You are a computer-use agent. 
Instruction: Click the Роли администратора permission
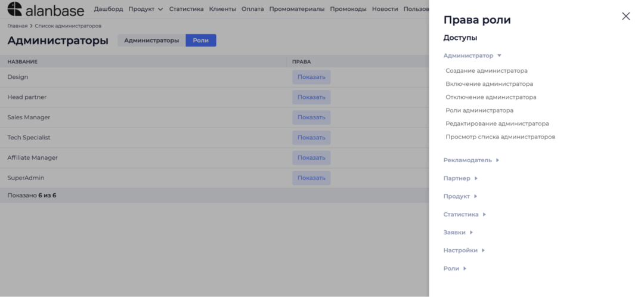coord(479,110)
